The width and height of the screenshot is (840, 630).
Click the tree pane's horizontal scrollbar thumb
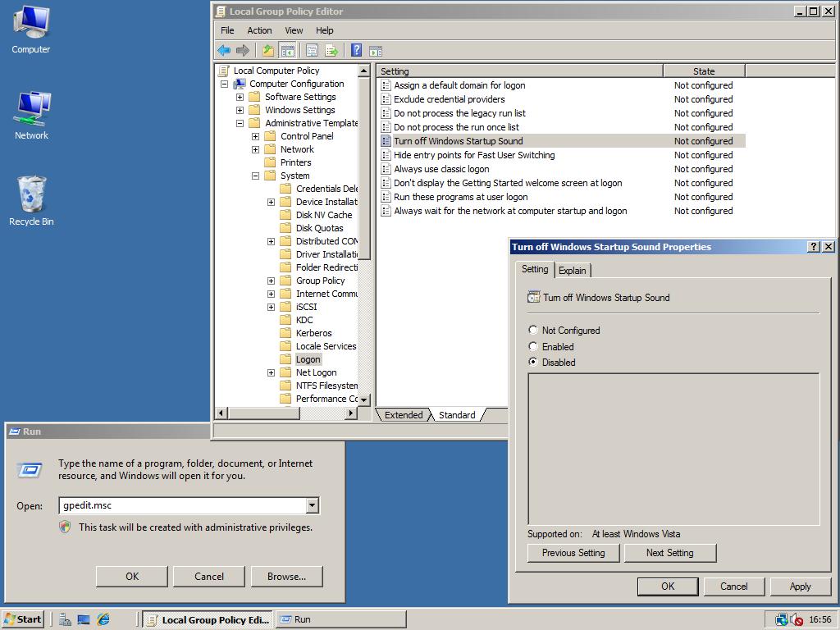(x=263, y=413)
